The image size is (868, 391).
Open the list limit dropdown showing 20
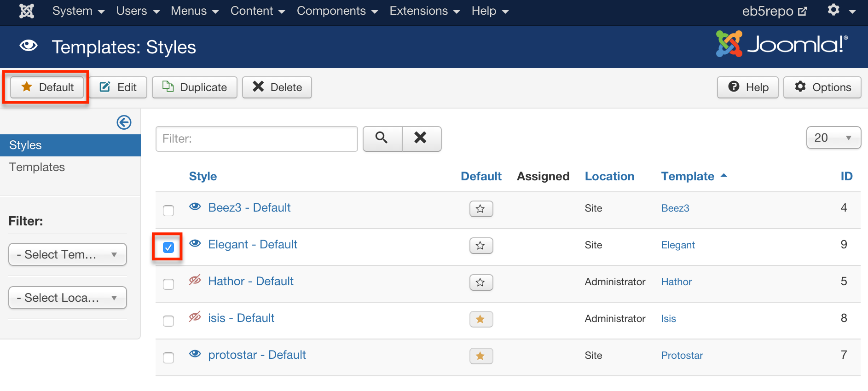pyautogui.click(x=833, y=138)
